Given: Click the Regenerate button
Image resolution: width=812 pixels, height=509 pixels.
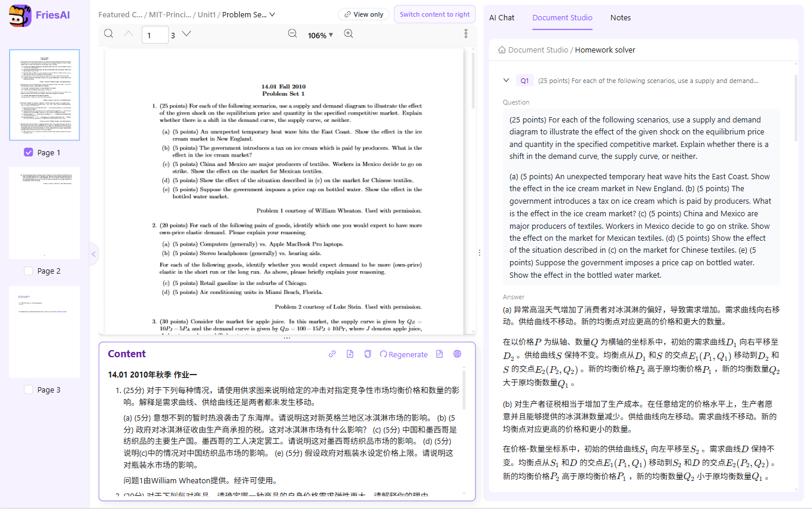Looking at the screenshot, I should 404,354.
